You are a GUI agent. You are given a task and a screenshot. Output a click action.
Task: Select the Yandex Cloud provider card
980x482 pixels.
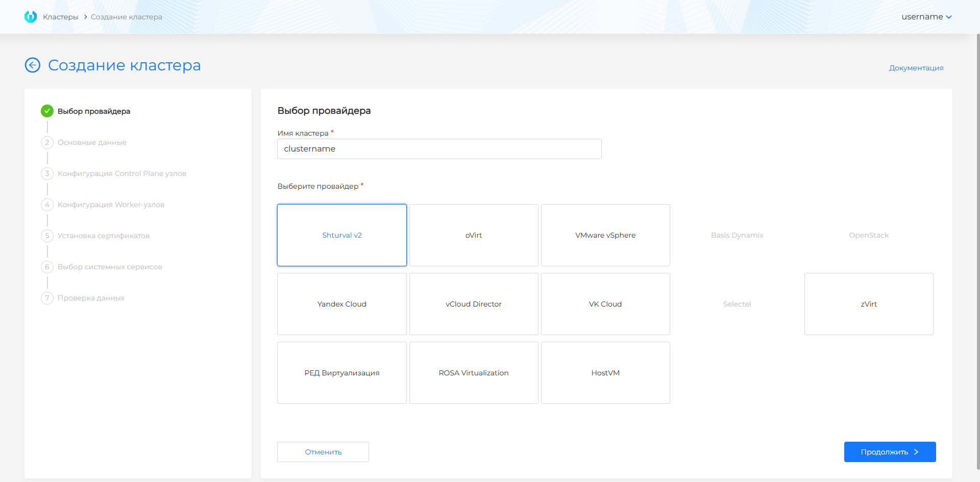tap(342, 304)
